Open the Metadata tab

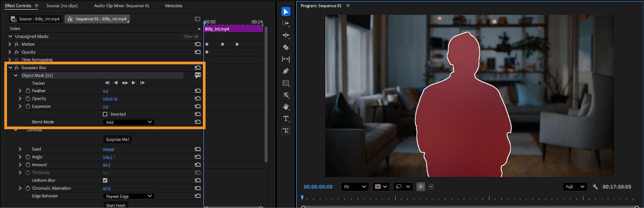point(173,6)
